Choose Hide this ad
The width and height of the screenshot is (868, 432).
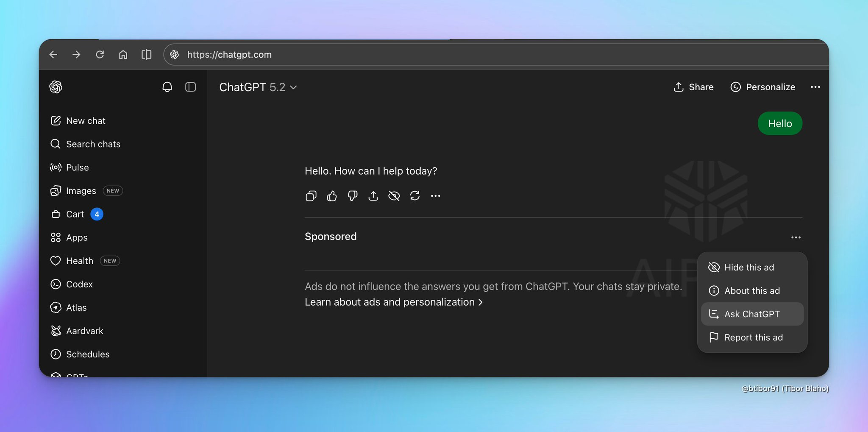(752, 268)
